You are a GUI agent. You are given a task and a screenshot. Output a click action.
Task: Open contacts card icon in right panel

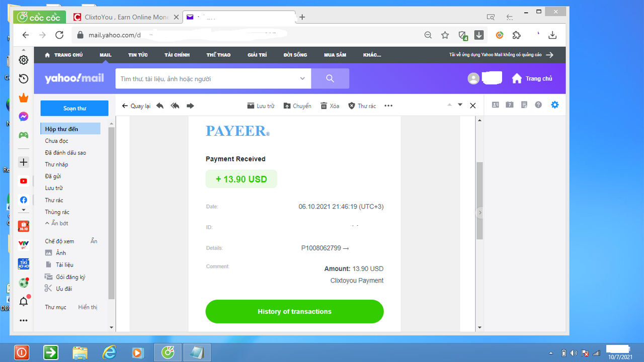[x=496, y=105]
